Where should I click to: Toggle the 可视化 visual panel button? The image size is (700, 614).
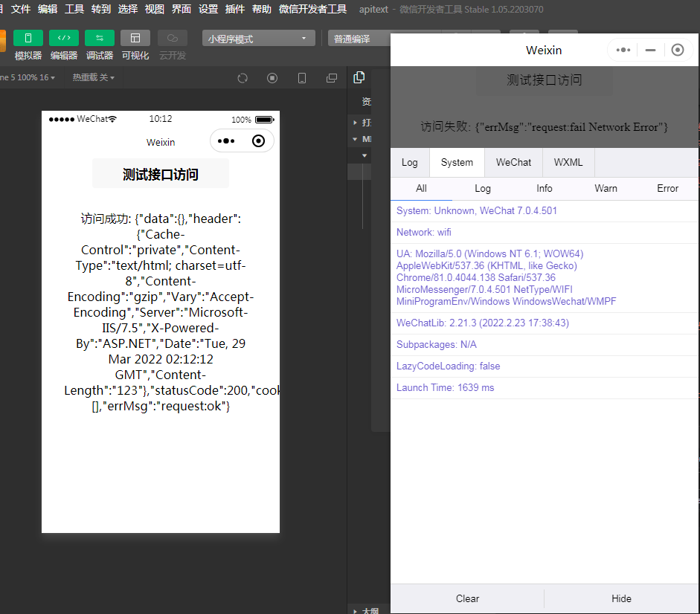click(135, 39)
